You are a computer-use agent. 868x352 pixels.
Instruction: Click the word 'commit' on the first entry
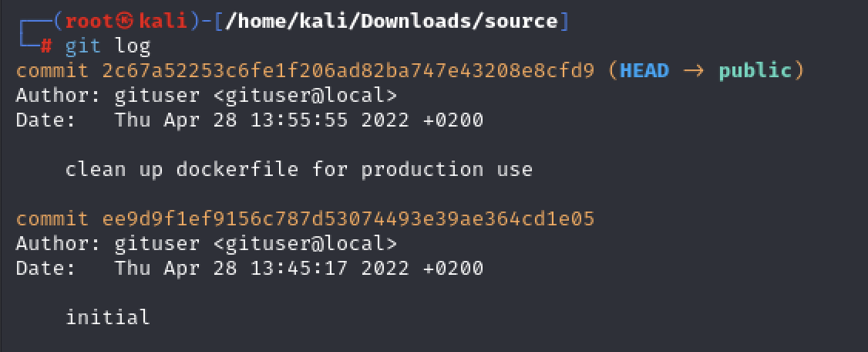52,72
